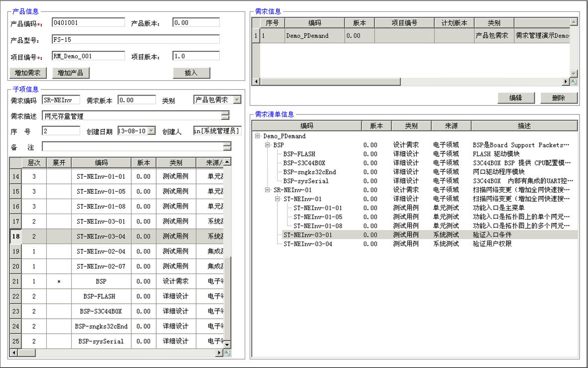Click the 增加产品 button
588x368 pixels.
pos(71,73)
